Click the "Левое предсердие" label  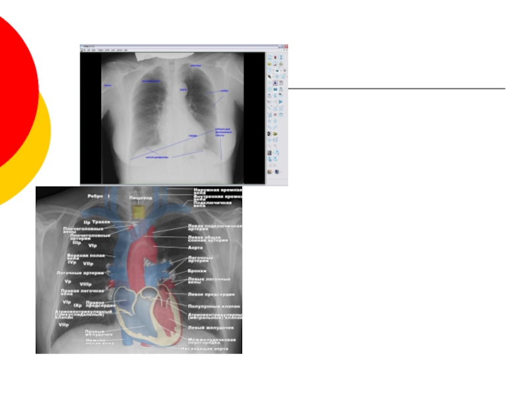click(x=211, y=295)
